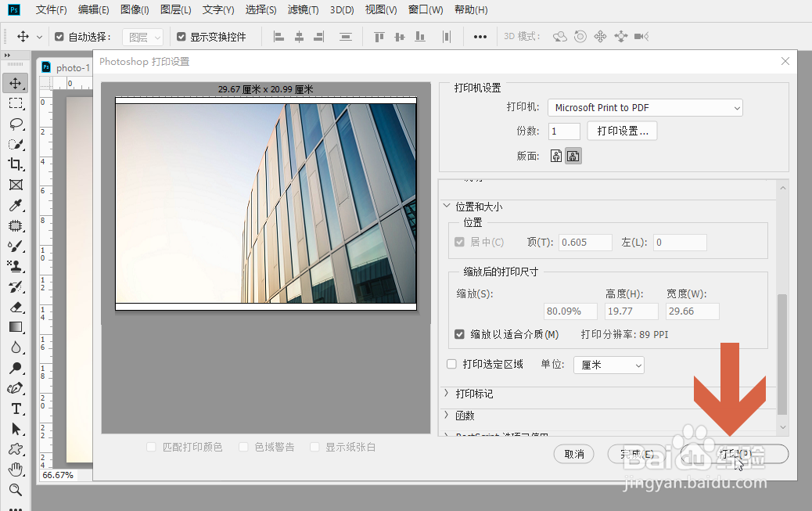The height and width of the screenshot is (511, 812).
Task: Open the options bar more (three dots) menu
Action: [x=480, y=37]
